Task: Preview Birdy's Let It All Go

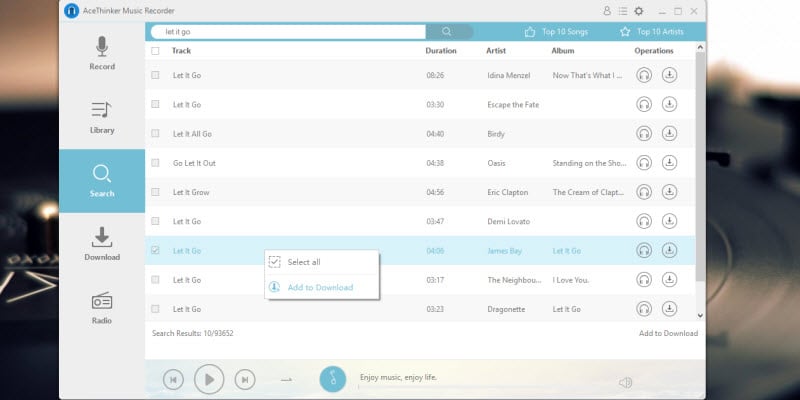Action: [644, 134]
